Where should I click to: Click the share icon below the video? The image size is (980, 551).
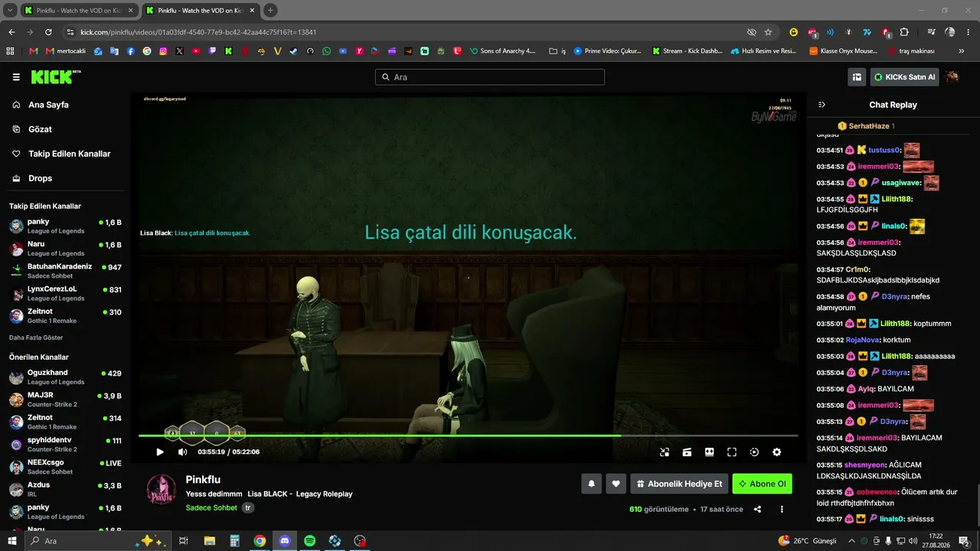point(757,510)
